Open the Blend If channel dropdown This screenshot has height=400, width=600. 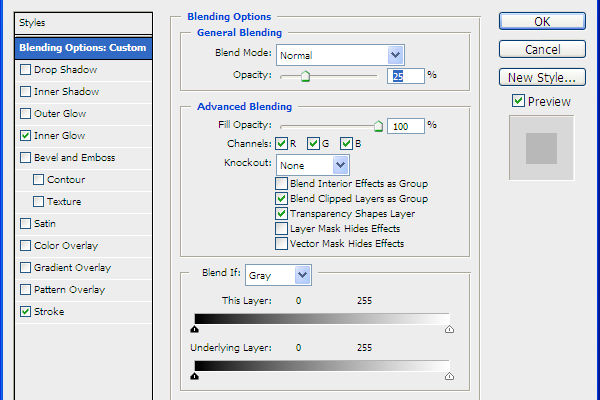(278, 275)
